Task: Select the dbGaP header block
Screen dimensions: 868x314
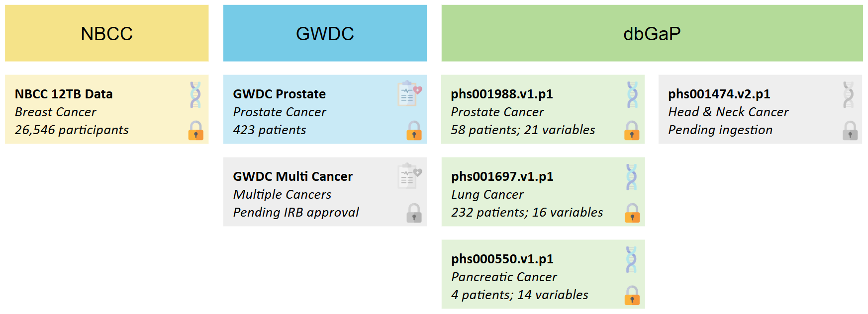Action: click(652, 33)
